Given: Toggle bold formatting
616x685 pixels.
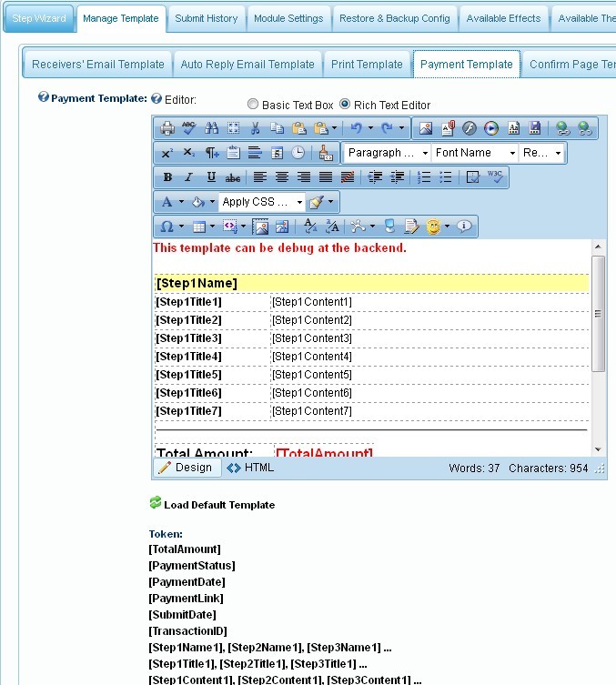Looking at the screenshot, I should coord(167,177).
